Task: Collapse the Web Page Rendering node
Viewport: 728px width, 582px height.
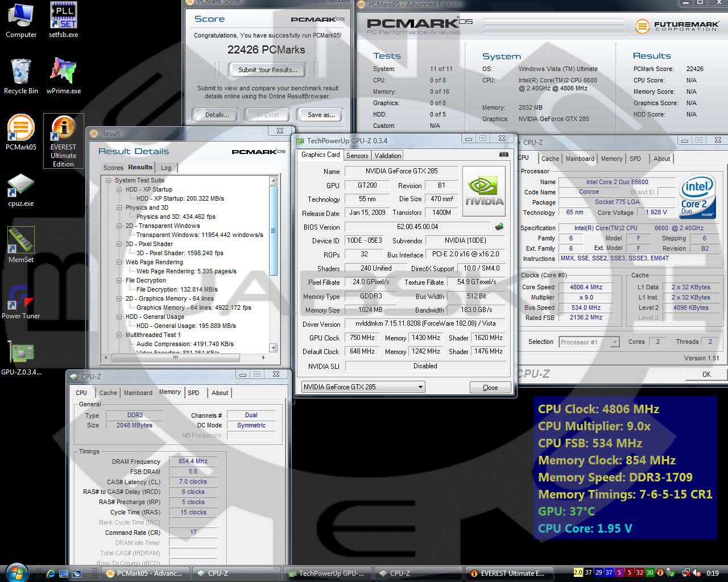Action: coord(119,262)
